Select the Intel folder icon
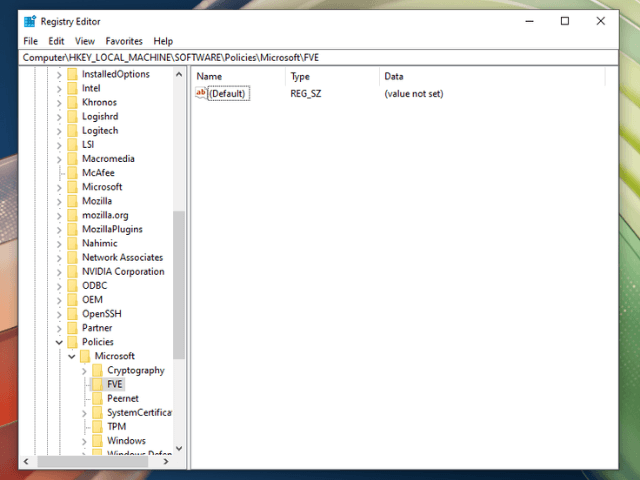Viewport: 640px width, 480px height. coord(72,88)
